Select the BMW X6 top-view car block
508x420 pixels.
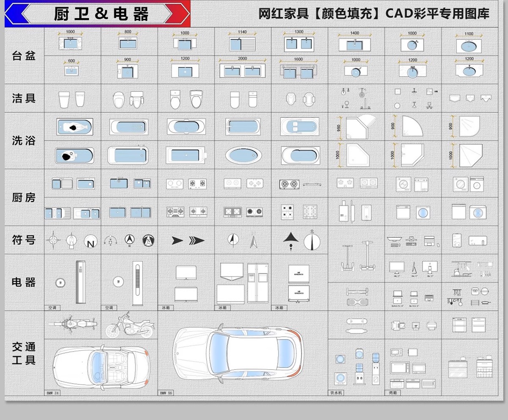pos(238,354)
